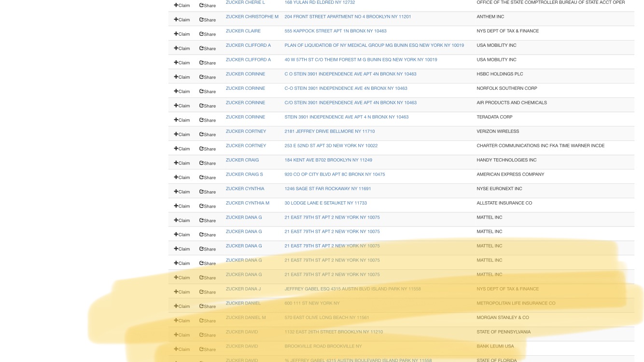Share the Norfolk Southern Corp row

208,92
